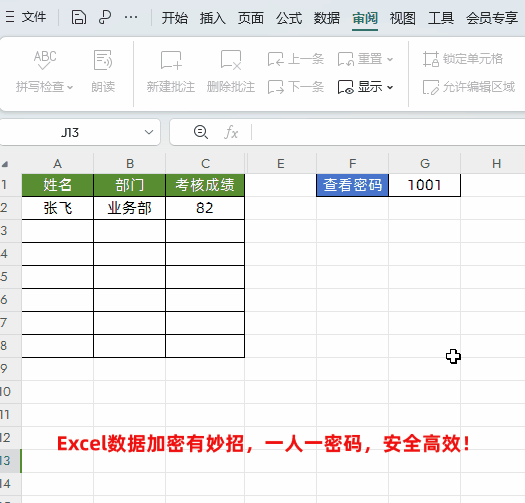The image size is (525, 503).
Task: Click the 锁定单元格 button
Action: point(463,59)
